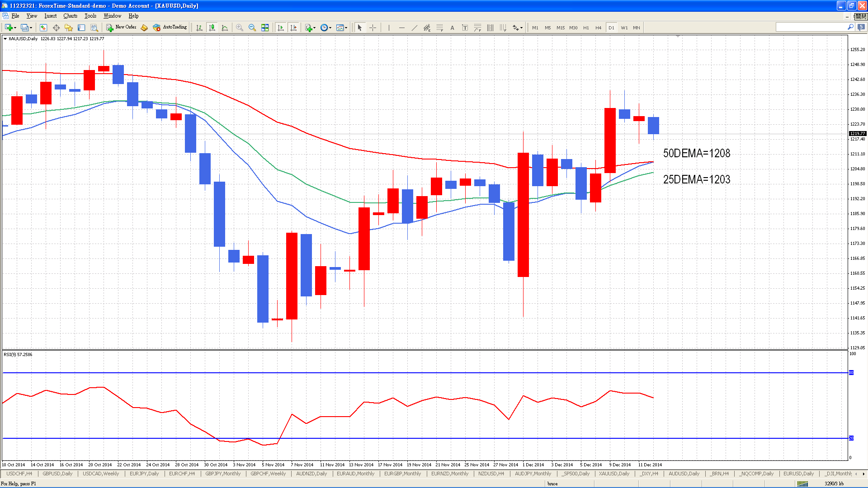Select the M30 timeframe button
This screenshot has width=868, height=488.
[x=573, y=28]
